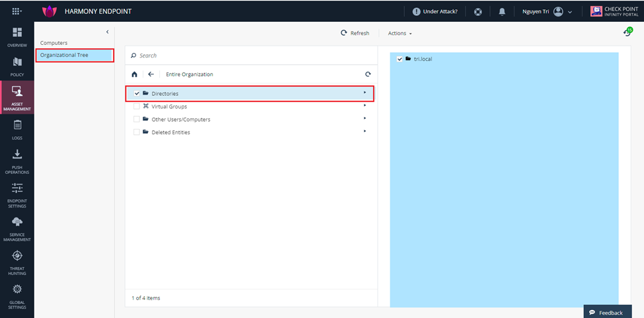Expand Virtual Groups with its arrow

365,105
